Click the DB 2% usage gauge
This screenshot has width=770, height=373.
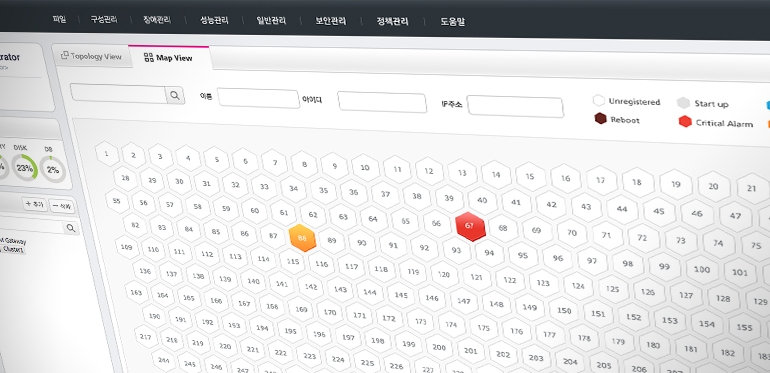pyautogui.click(x=52, y=170)
